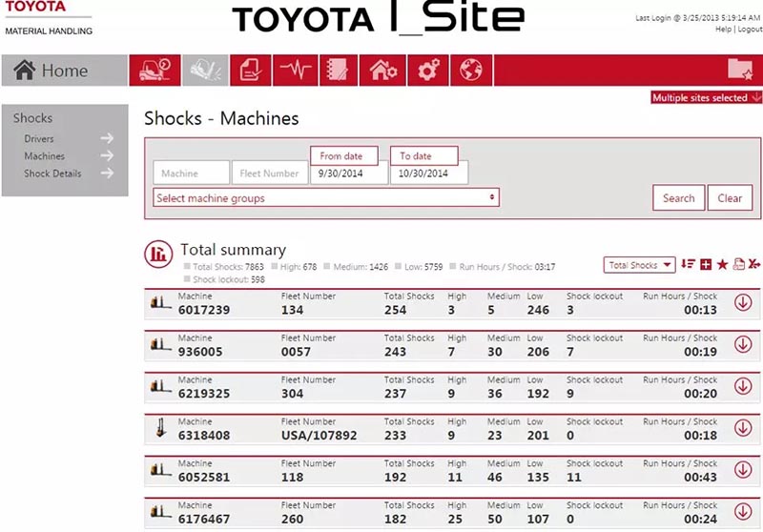
Task: Click the sort descending icon
Action: (688, 264)
